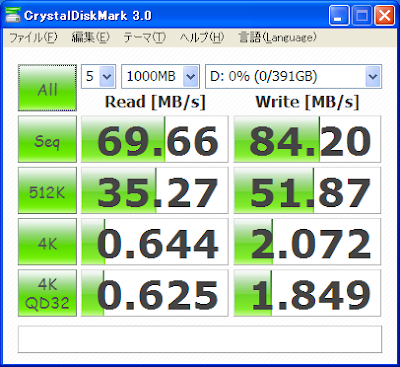This screenshot has height=367, width=400.
Task: Click the CrystalDiskMark title bar app icon
Action: pyautogui.click(x=13, y=15)
